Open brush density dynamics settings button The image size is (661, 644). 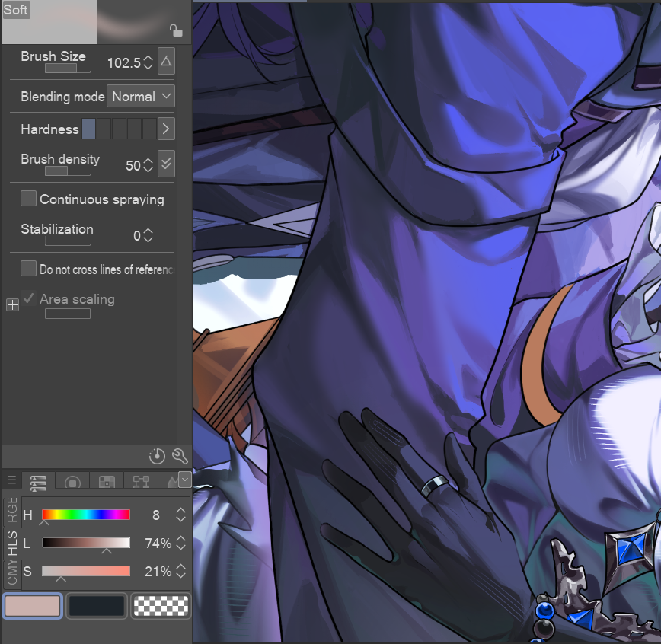pos(166,164)
